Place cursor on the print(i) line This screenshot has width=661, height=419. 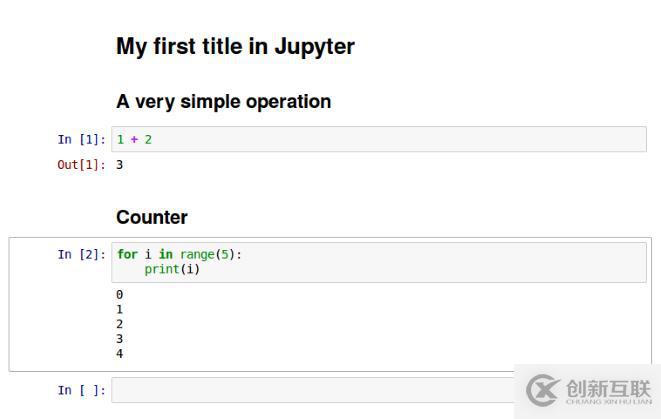click(x=172, y=270)
